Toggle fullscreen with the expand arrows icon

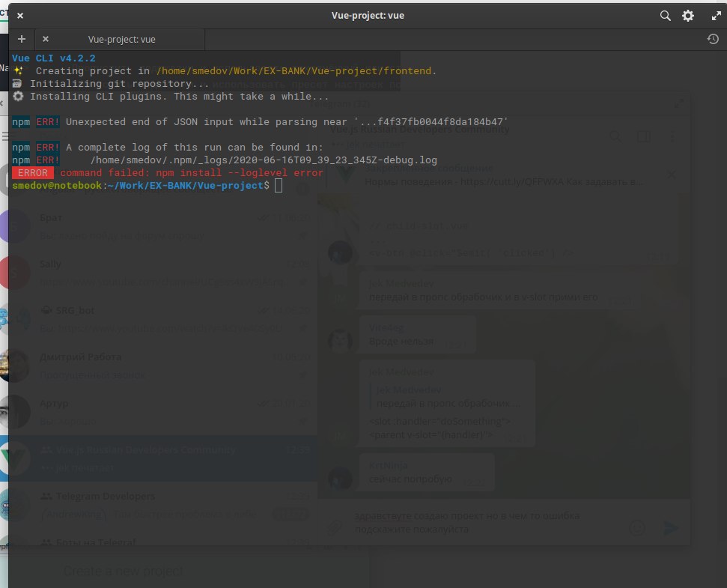(717, 16)
